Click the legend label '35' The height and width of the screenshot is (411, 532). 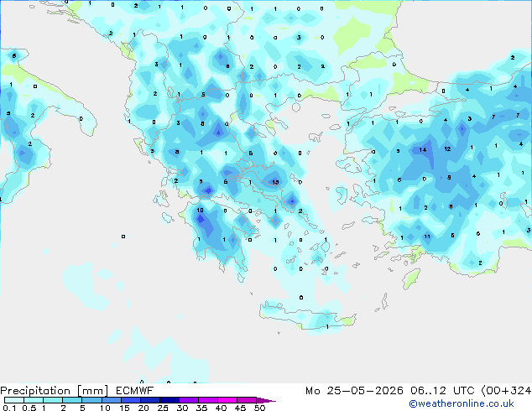tap(201, 408)
